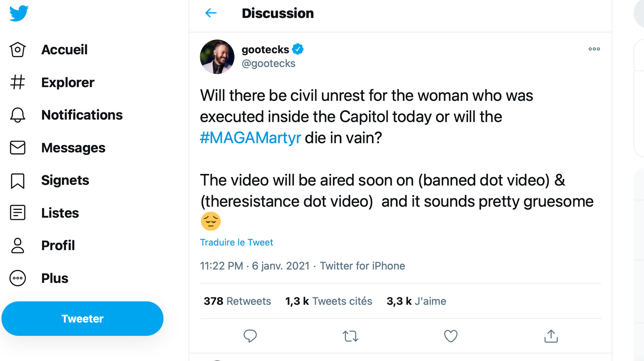The height and width of the screenshot is (361, 644).
Task: Open the #MAGAMartyr hashtag
Action: 250,138
